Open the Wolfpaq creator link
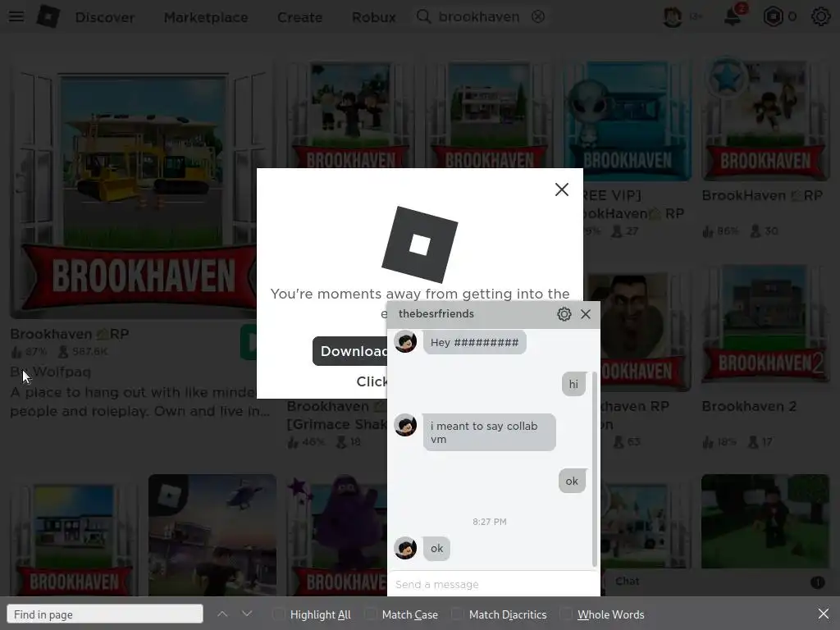This screenshot has height=630, width=840. click(62, 372)
